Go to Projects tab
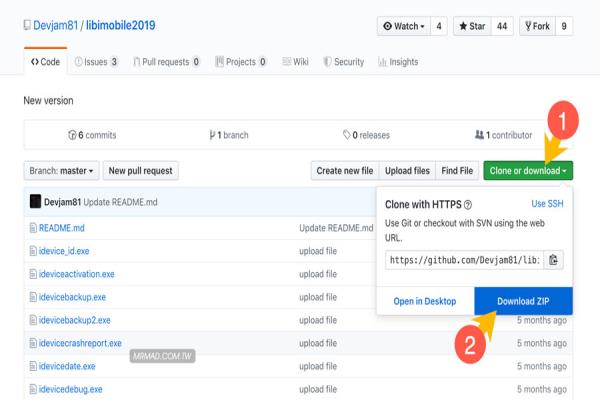The width and height of the screenshot is (600, 400). click(x=241, y=62)
